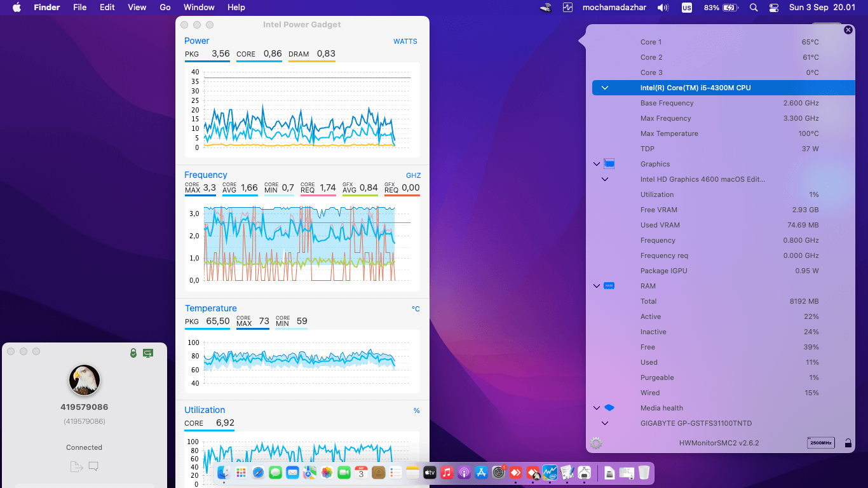This screenshot has width=868, height=488.
Task: Open the View menu
Action: tap(137, 8)
